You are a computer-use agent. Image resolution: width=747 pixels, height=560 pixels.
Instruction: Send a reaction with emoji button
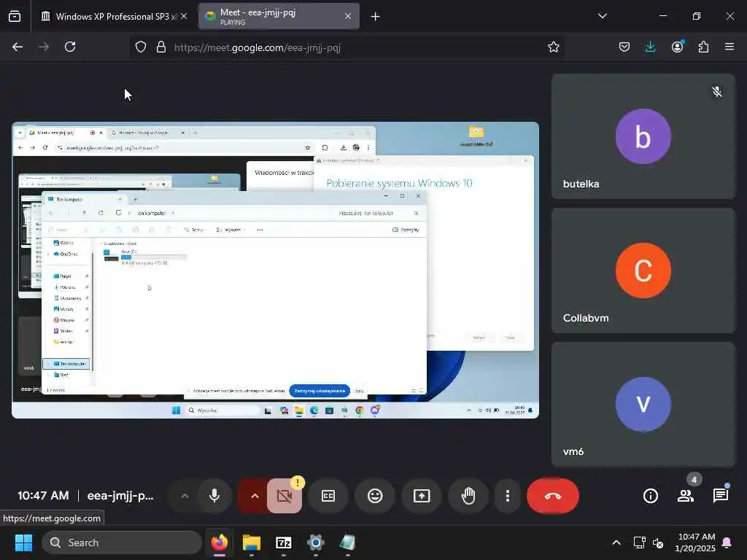(375, 496)
